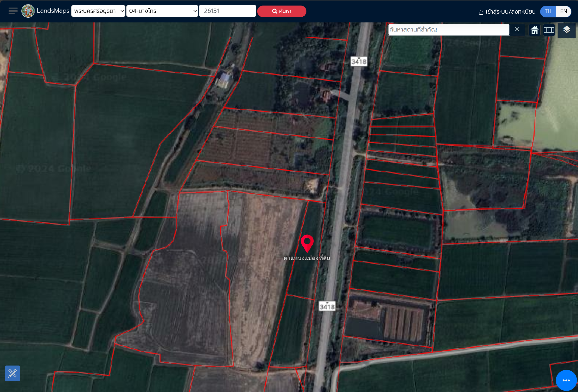
Task: Click the lower 3418 road marker
Action: pos(327,307)
